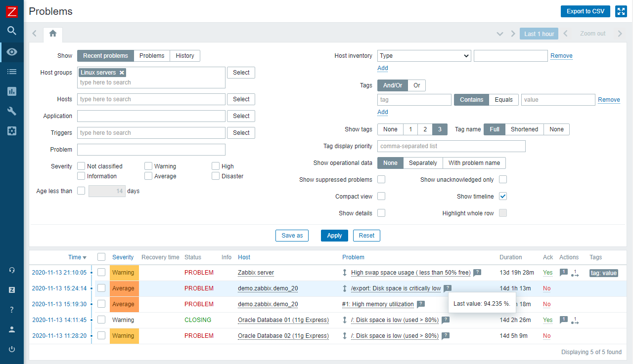Select the Last 1 hour time tab
This screenshot has height=364, width=633.
[x=539, y=34]
